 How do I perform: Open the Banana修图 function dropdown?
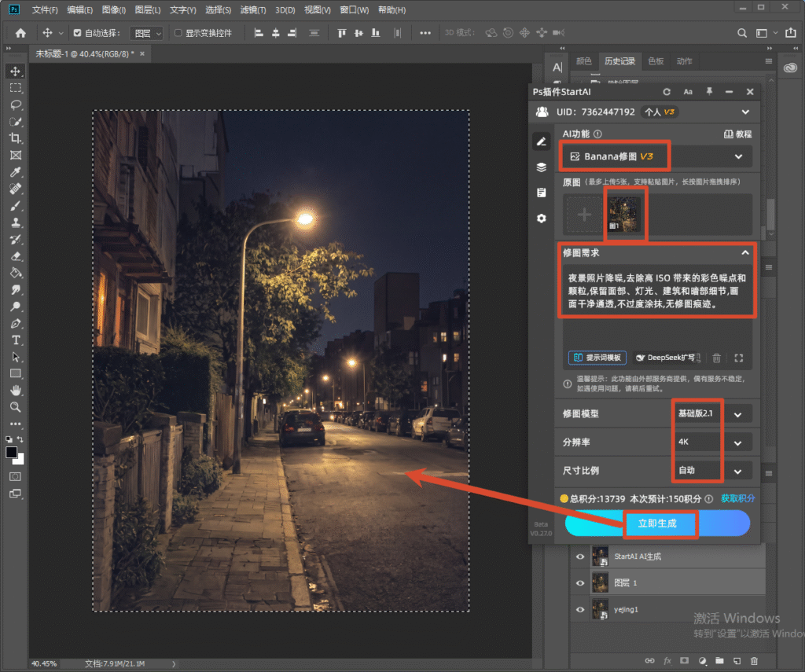[656, 156]
